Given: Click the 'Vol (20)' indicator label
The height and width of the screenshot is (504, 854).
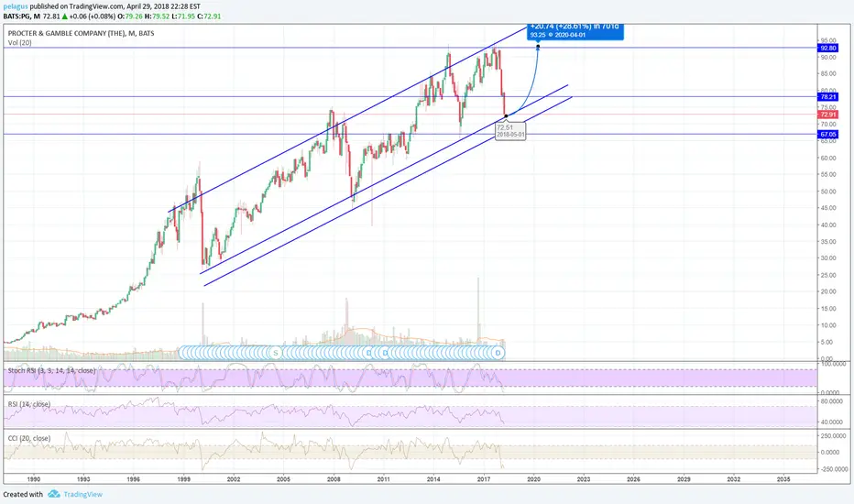Looking at the screenshot, I should (19, 42).
